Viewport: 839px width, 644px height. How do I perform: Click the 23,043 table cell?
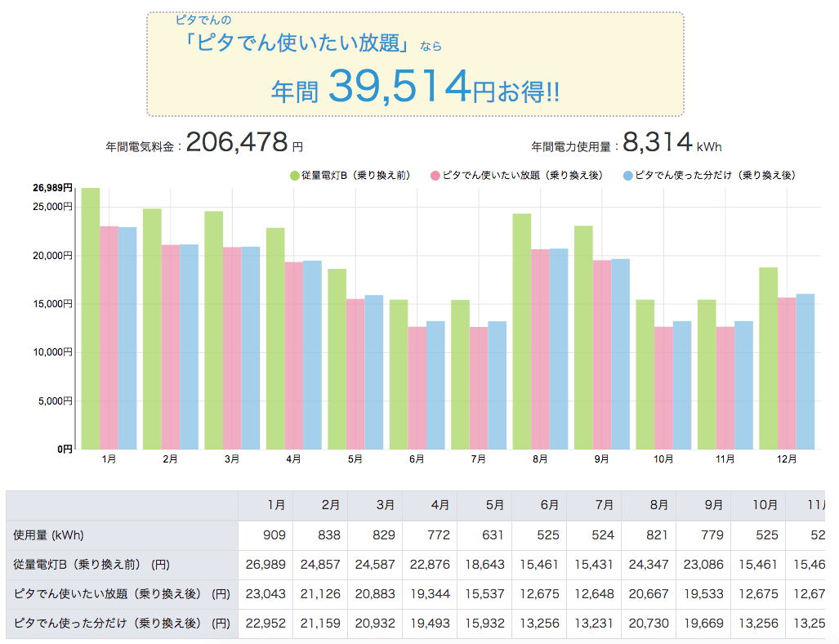pos(266,594)
